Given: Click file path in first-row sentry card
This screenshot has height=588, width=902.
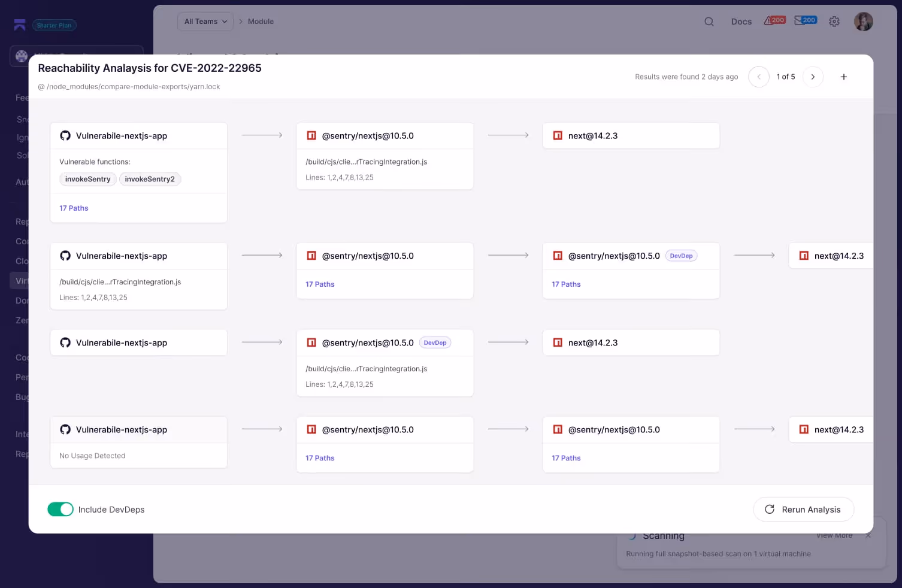Looking at the screenshot, I should coord(367,162).
